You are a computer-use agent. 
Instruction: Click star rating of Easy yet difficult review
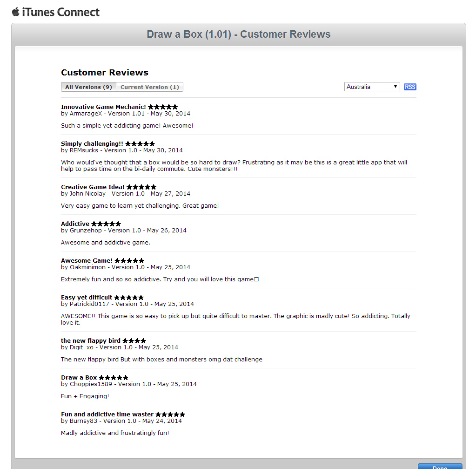tap(129, 298)
